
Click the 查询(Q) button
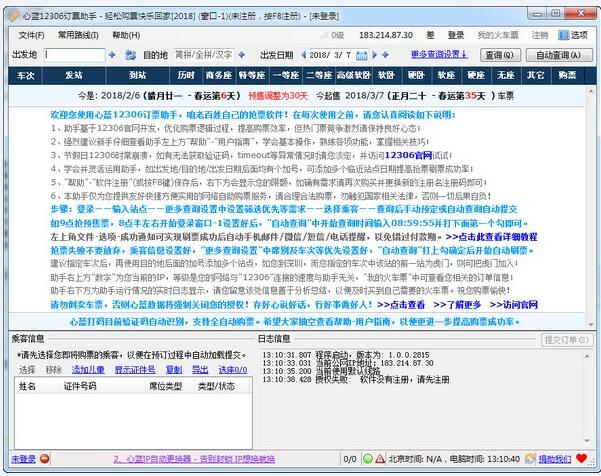pyautogui.click(x=500, y=55)
